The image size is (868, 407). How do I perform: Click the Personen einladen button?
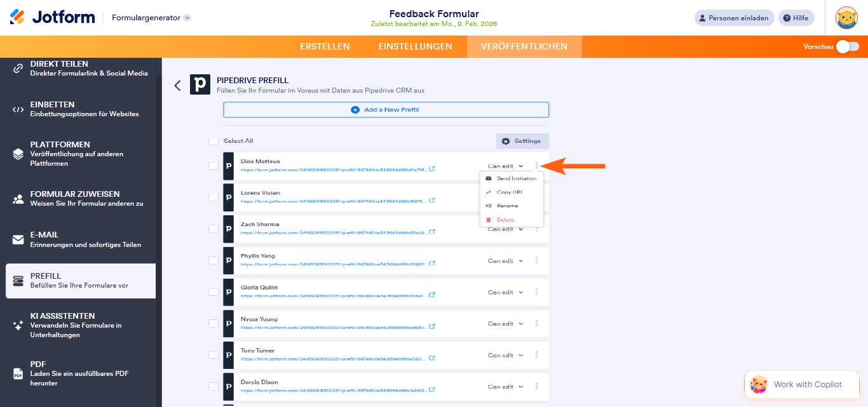point(734,18)
